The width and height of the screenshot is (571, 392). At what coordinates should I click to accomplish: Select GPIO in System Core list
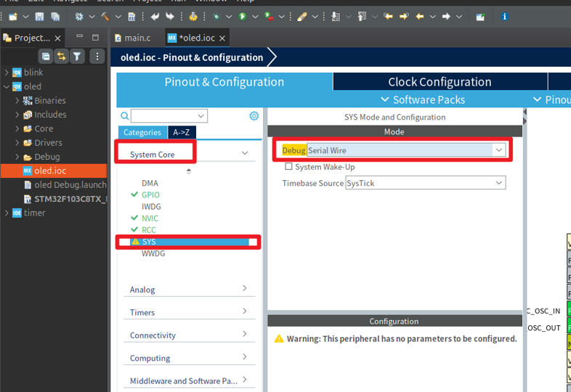150,195
